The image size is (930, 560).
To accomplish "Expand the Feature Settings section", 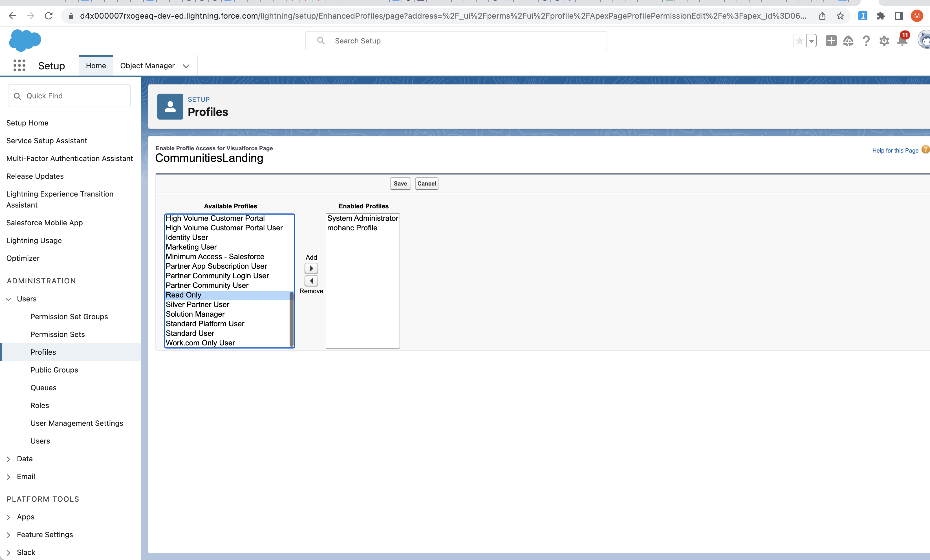I will [x=8, y=535].
